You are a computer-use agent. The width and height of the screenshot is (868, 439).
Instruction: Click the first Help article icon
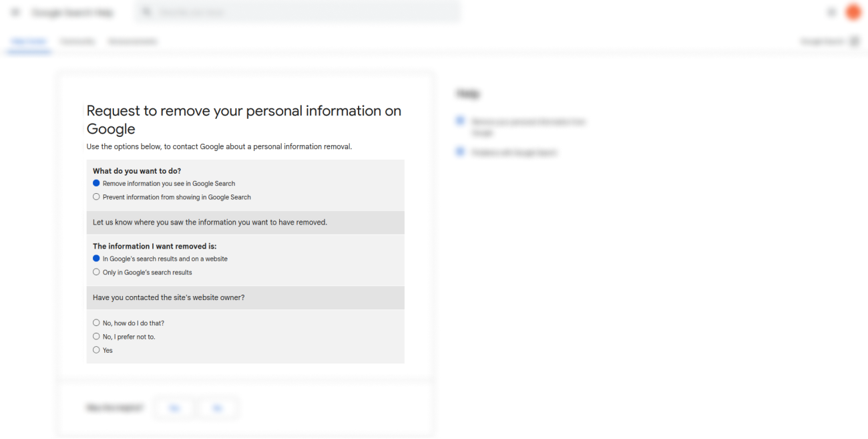tap(460, 121)
